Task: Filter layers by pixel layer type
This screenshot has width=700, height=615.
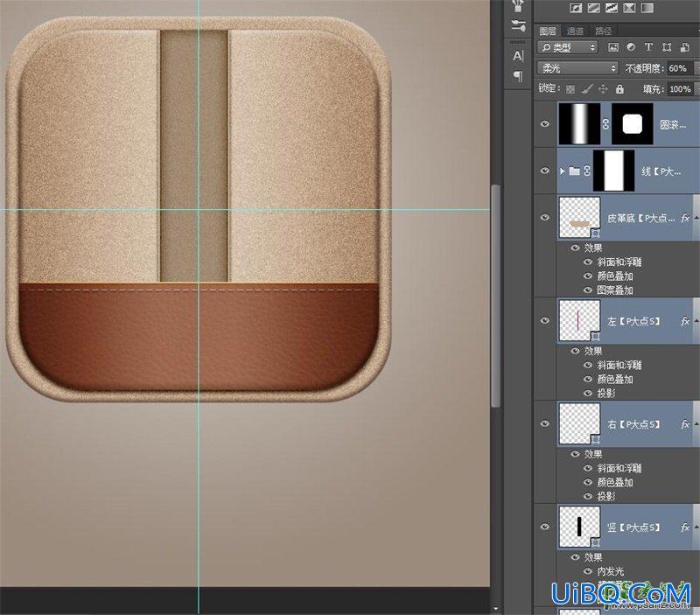Action: 613,47
